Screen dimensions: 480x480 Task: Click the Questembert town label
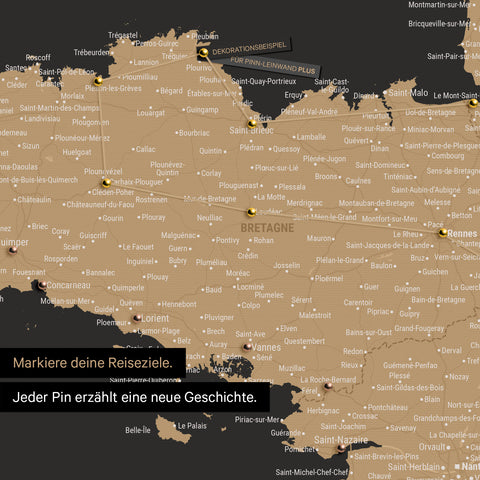pos(304,341)
